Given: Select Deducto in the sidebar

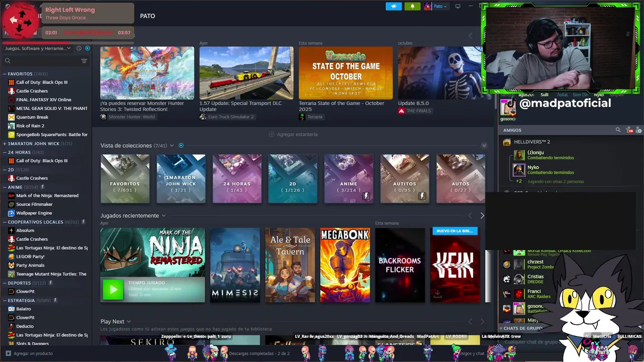Looking at the screenshot, I should pyautogui.click(x=25, y=326).
